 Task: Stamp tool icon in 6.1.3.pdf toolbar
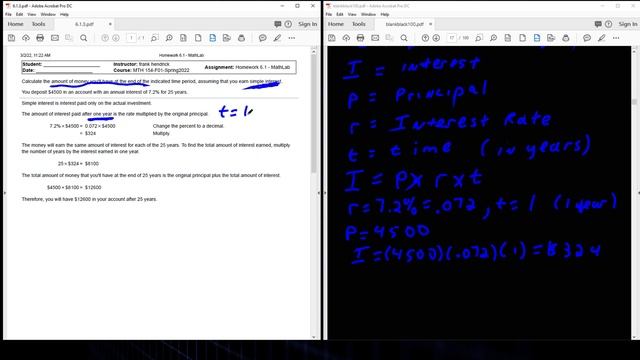click(x=242, y=38)
